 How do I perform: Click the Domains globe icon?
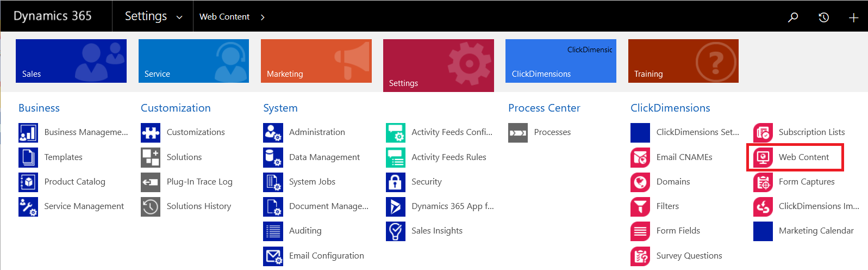pyautogui.click(x=640, y=182)
